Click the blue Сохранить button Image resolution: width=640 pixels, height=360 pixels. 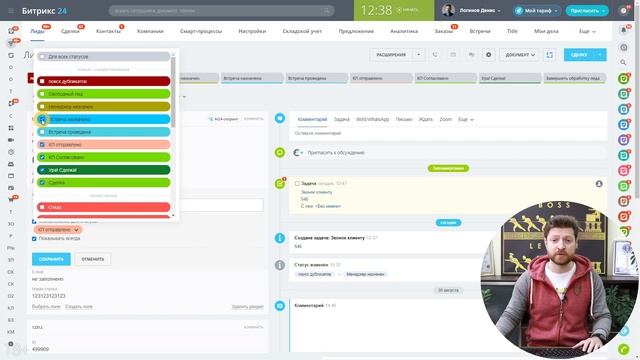point(51,259)
